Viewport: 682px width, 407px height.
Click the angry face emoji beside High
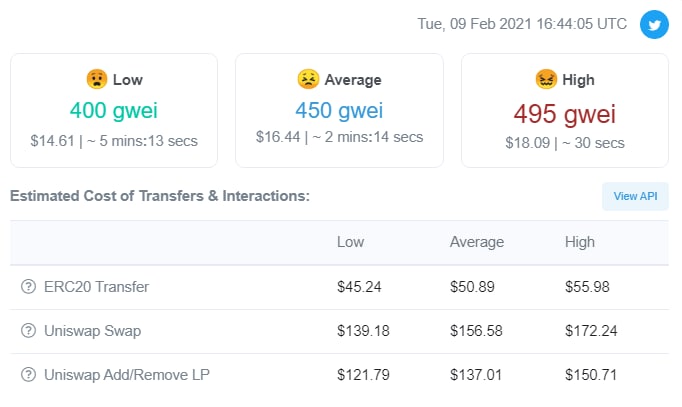pos(546,79)
